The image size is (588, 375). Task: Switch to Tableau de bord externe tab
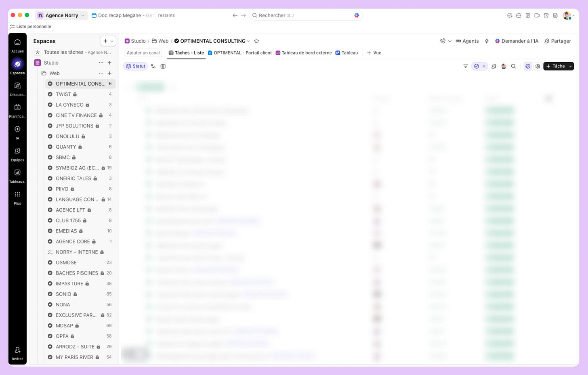(304, 53)
